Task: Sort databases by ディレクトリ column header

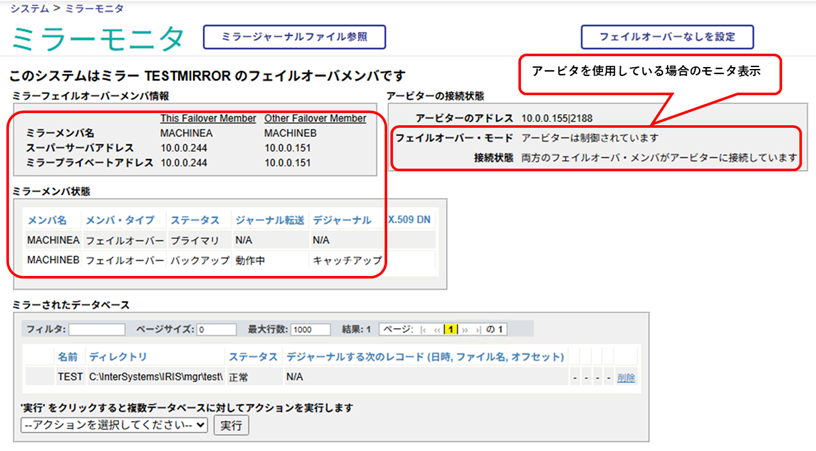Action: [118, 356]
